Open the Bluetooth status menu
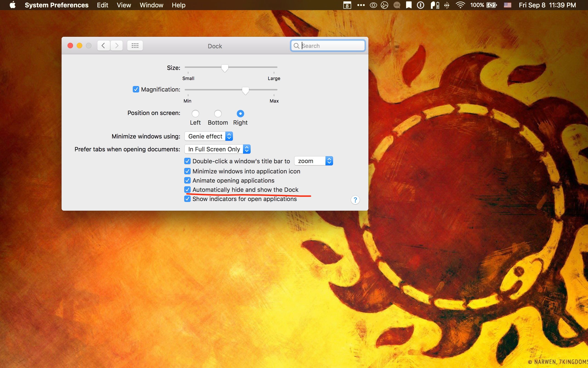Image resolution: width=588 pixels, height=368 pixels. tap(447, 5)
